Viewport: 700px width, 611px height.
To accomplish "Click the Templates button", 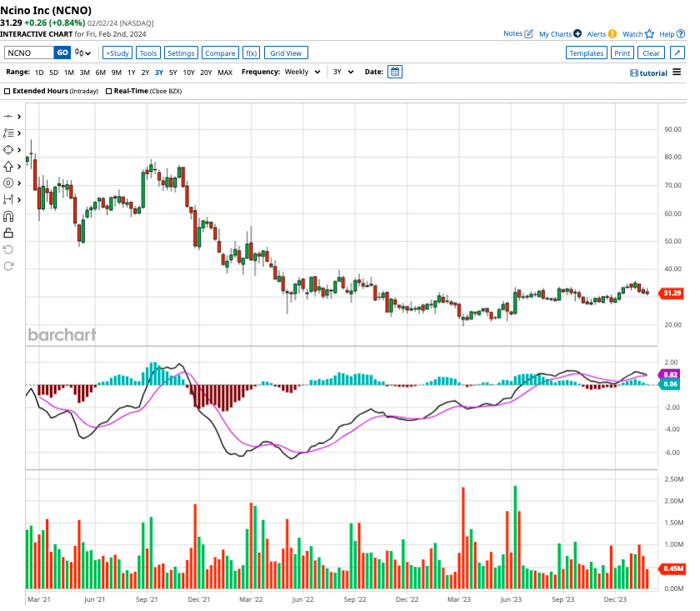I will pos(586,53).
